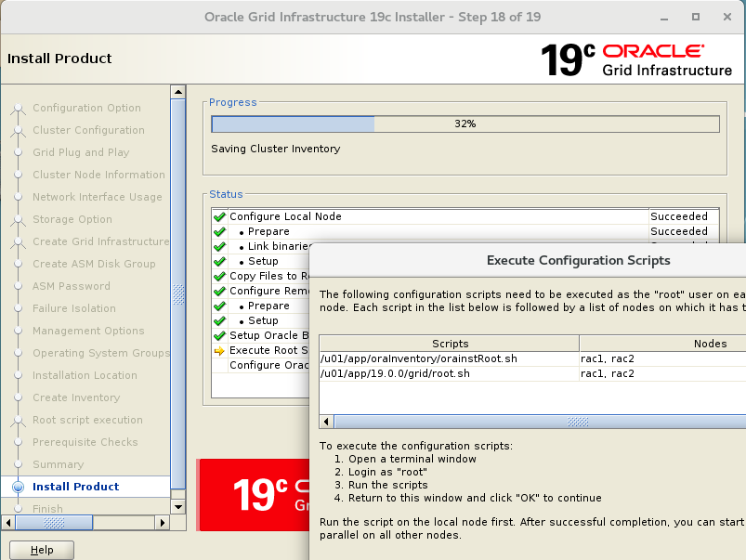The width and height of the screenshot is (746, 560).
Task: Click green checkmark beside Configure Local Node
Action: coord(219,216)
